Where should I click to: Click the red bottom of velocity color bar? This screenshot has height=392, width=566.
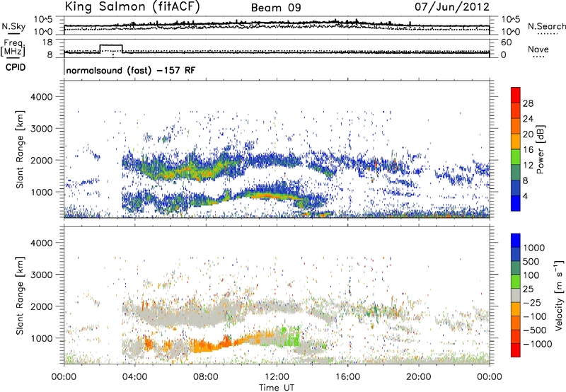click(x=516, y=350)
